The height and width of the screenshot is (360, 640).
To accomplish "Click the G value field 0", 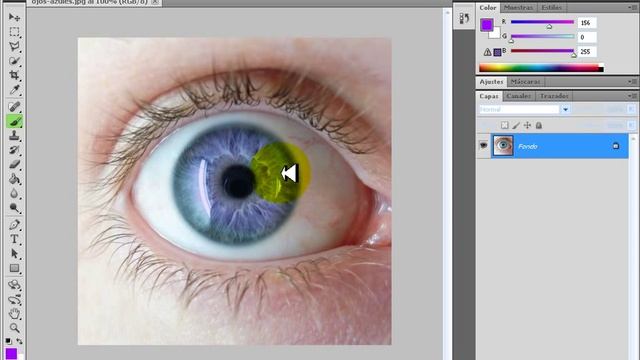I will [587, 37].
